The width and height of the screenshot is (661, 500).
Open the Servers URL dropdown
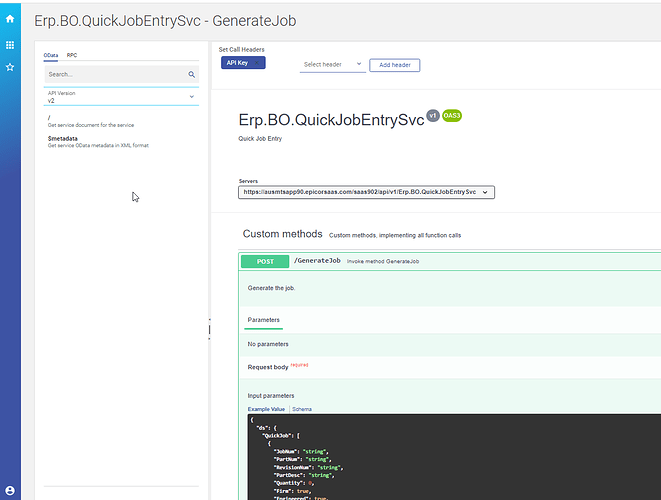[x=366, y=192]
